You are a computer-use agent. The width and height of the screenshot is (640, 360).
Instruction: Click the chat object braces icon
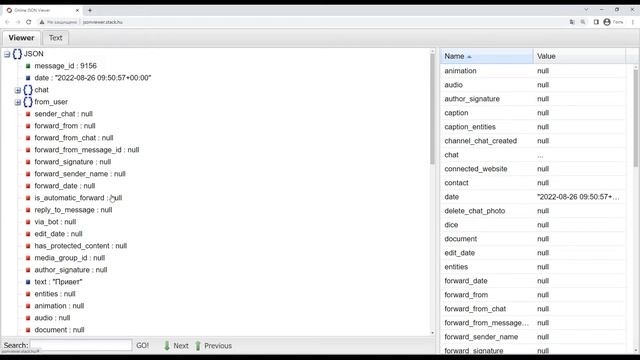[28, 90]
